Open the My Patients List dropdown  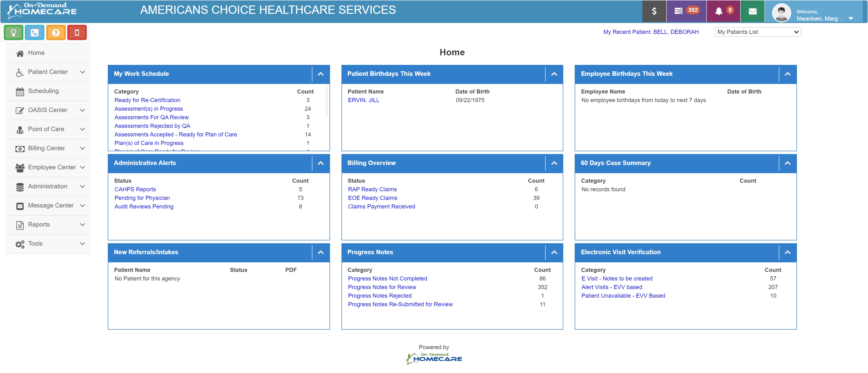(758, 32)
